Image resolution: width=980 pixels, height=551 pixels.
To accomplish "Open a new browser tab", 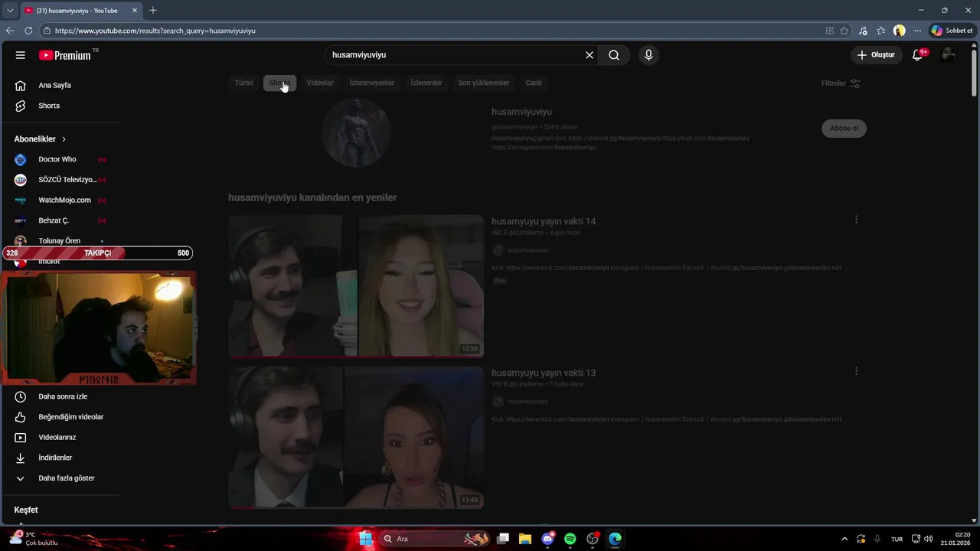I will 153,10.
